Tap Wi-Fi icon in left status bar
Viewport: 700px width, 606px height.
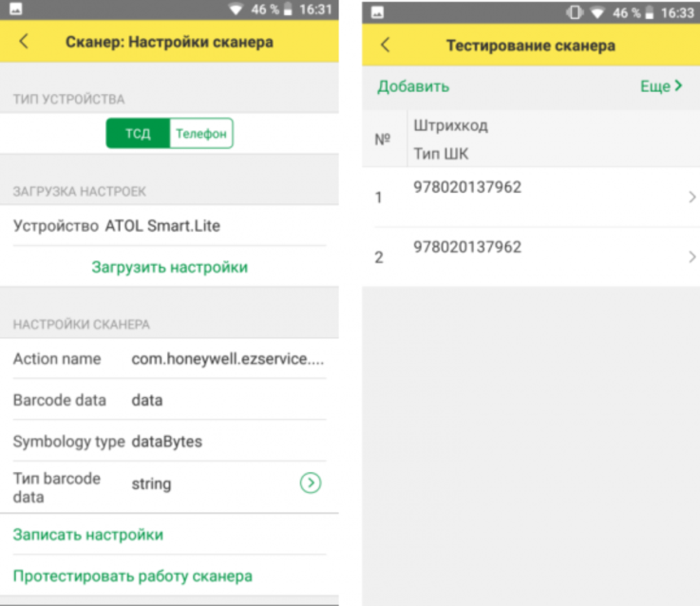click(236, 9)
